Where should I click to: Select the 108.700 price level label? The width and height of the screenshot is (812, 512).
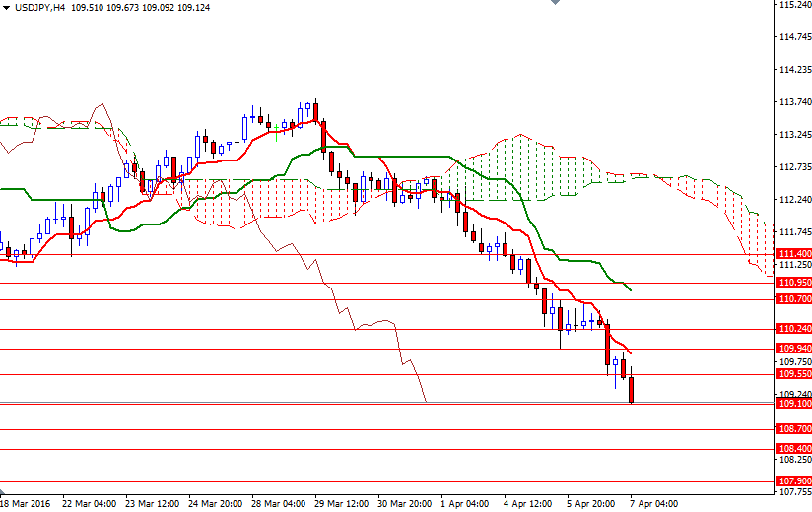click(x=794, y=429)
